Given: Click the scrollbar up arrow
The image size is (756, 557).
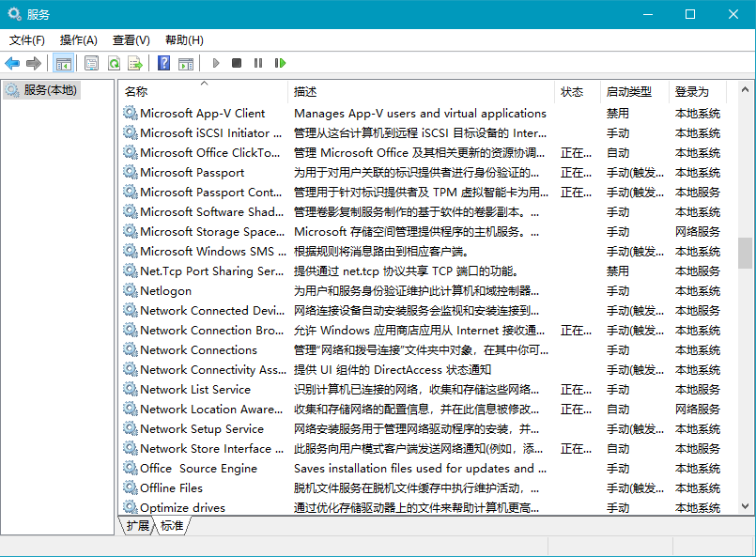Looking at the screenshot, I should point(745,89).
